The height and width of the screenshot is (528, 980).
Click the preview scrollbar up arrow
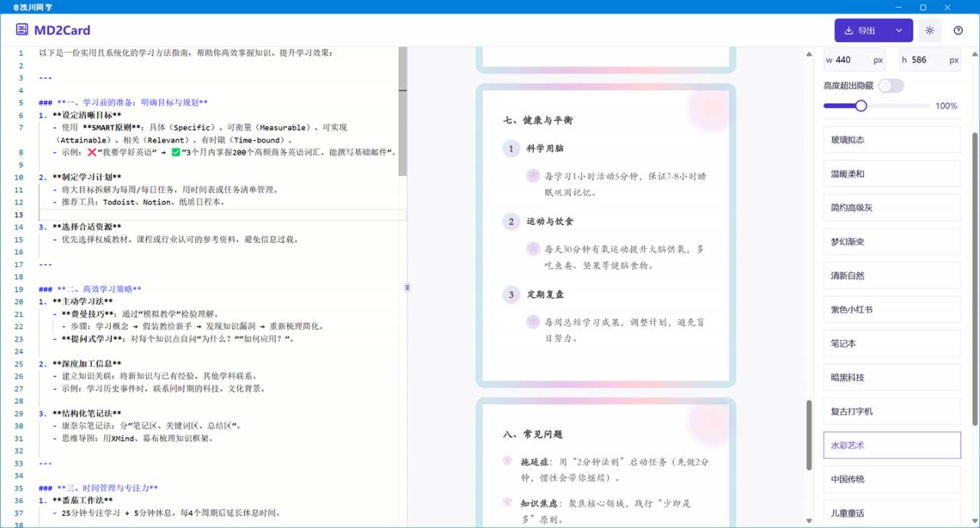coord(809,54)
